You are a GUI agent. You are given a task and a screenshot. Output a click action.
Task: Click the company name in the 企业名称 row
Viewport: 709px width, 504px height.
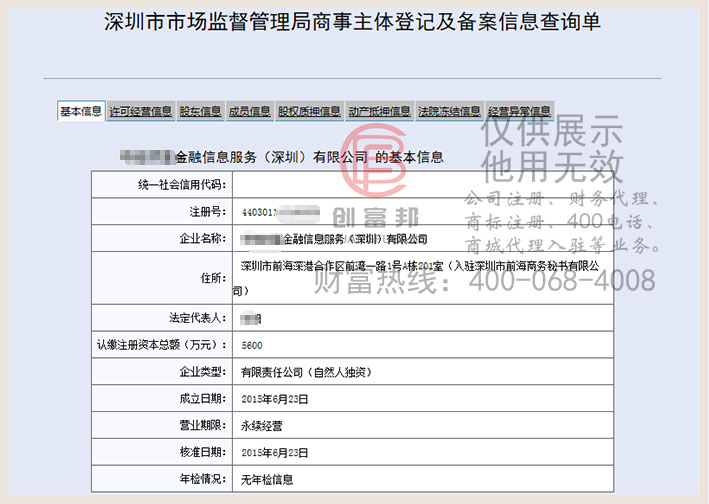point(334,239)
